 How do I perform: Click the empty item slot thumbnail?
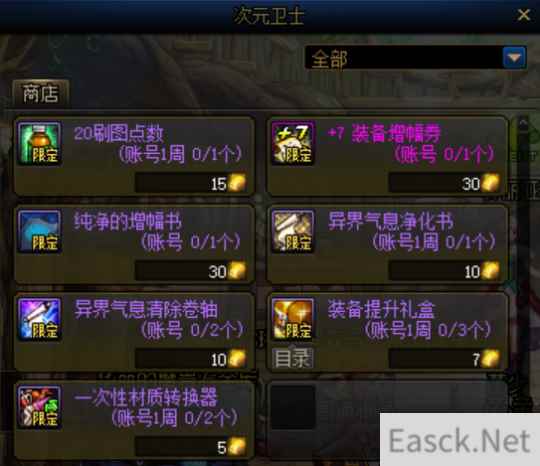click(x=293, y=407)
